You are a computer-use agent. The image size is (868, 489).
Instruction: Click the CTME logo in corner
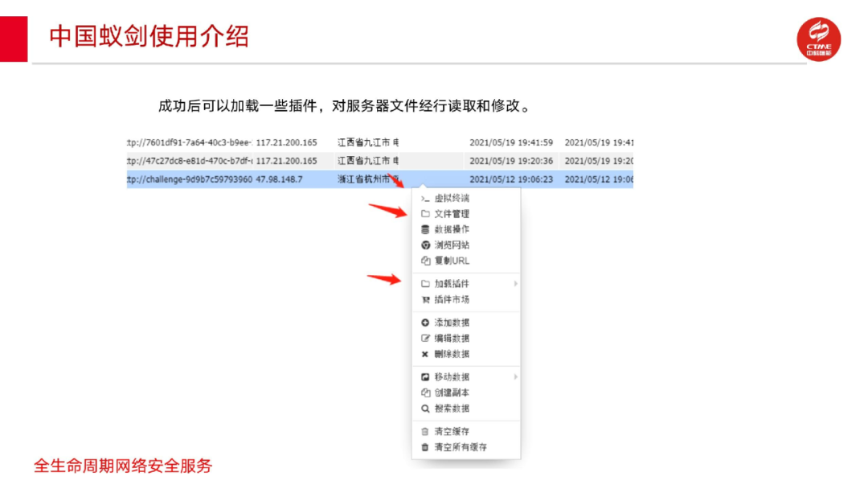coord(819,39)
